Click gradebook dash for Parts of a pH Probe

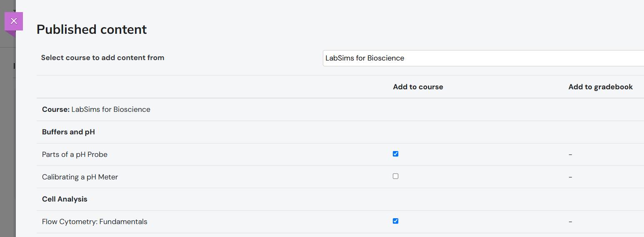pyautogui.click(x=570, y=155)
